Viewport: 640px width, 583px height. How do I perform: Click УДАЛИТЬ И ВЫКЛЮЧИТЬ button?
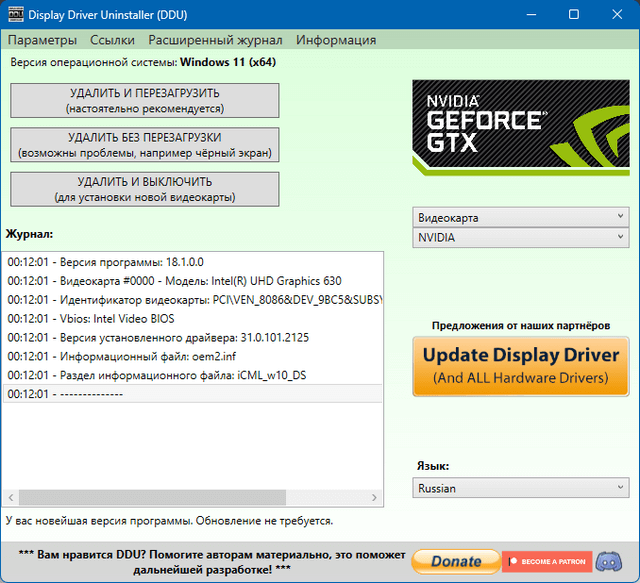tap(145, 189)
